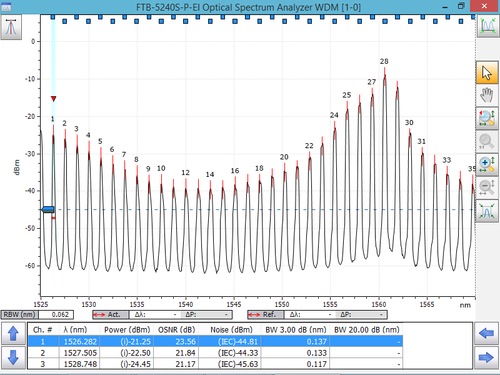Click the Ref. ΔP readout field
This screenshot has width=500, height=375.
(x=361, y=314)
